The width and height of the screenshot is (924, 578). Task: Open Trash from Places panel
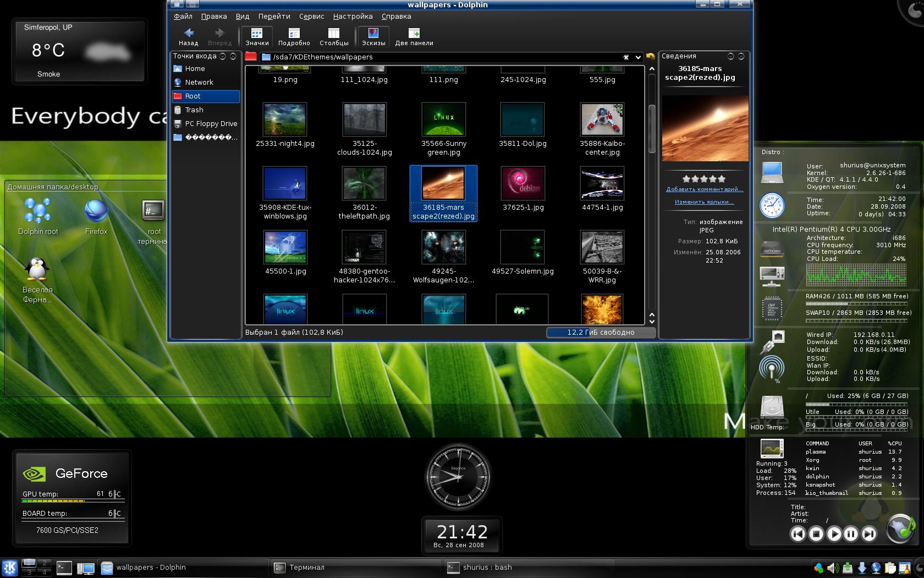(194, 110)
